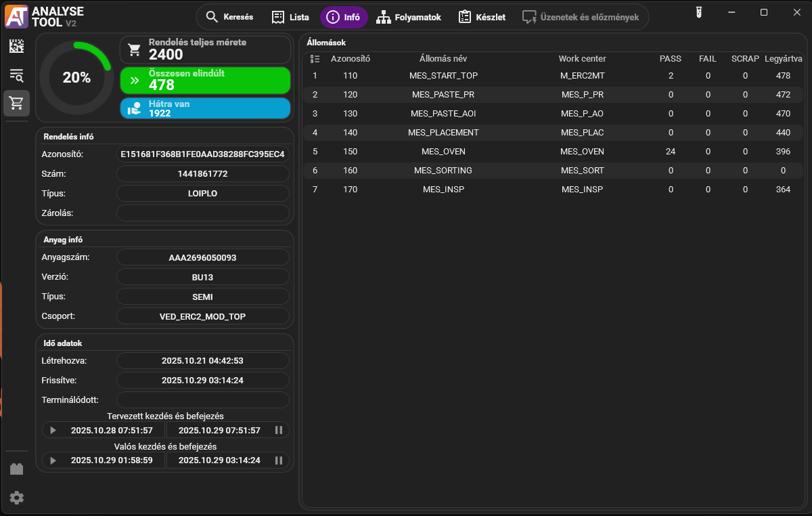812x516 pixels.
Task: Click the test tube icon in the title bar
Action: point(699,12)
